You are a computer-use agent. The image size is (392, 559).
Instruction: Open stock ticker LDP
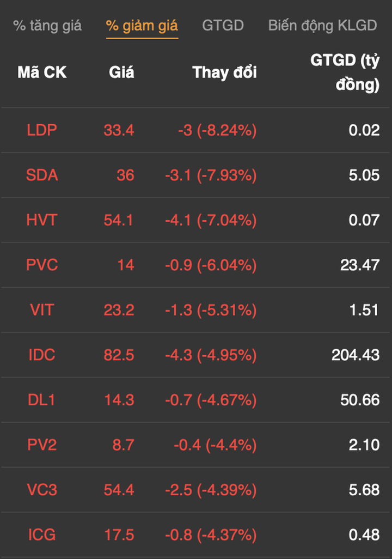[42, 130]
